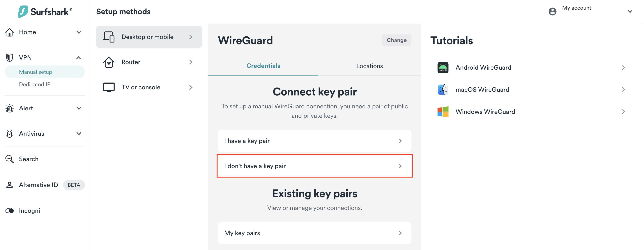Click the TV or console icon

click(109, 87)
